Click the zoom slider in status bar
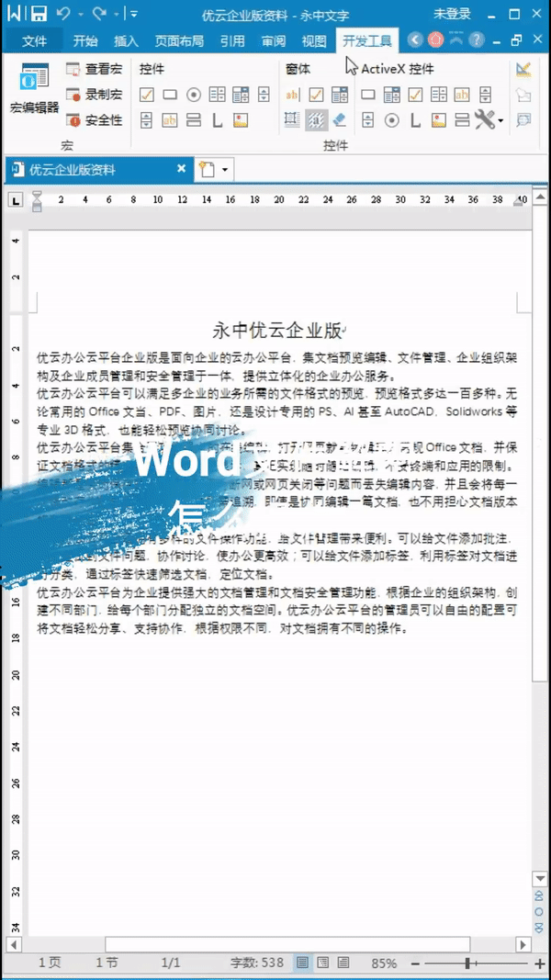 (x=468, y=963)
